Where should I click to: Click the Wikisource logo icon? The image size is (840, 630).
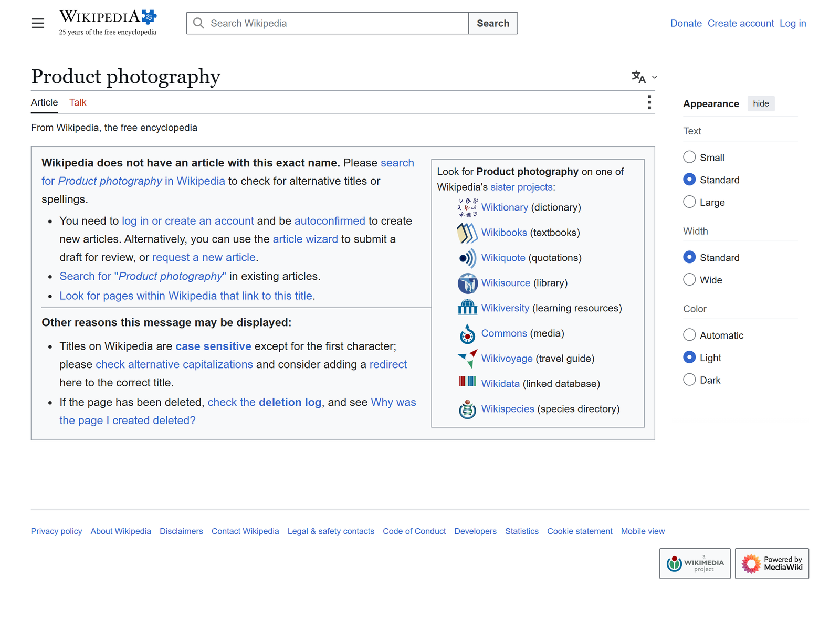click(x=467, y=283)
